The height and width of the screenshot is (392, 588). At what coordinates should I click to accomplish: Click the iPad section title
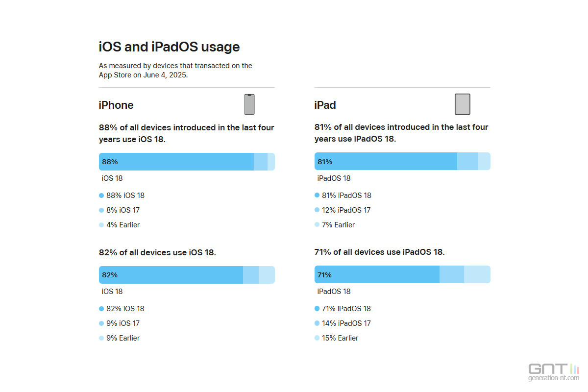click(x=325, y=105)
